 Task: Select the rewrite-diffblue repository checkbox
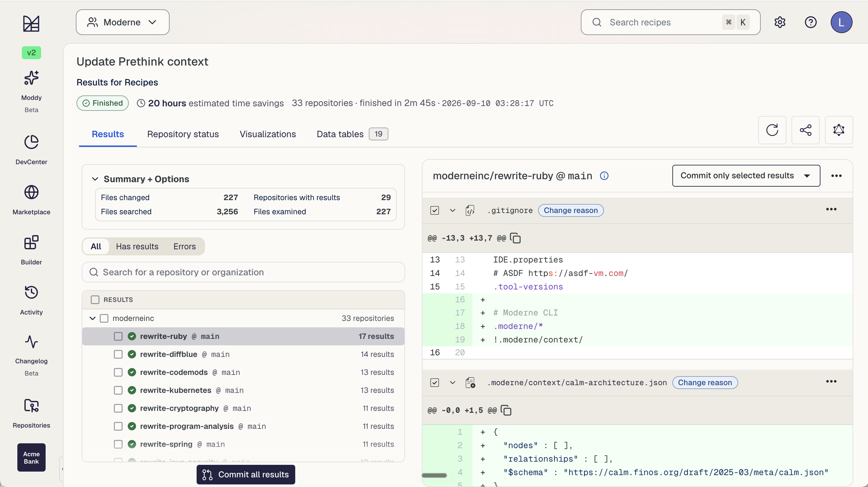pyautogui.click(x=118, y=355)
